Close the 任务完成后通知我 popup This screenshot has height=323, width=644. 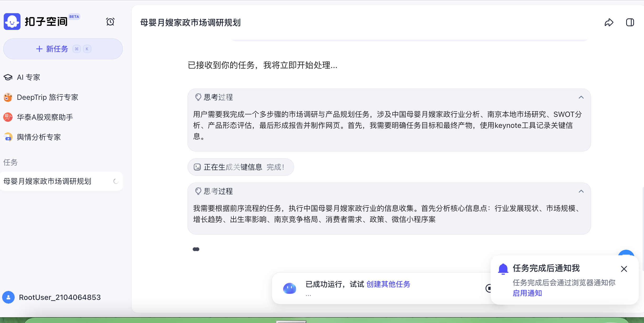(624, 269)
